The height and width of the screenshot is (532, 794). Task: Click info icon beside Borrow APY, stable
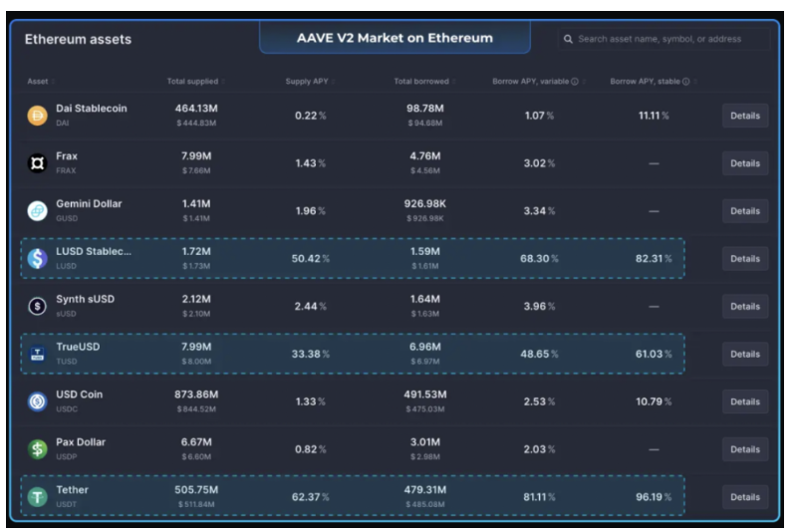pos(685,82)
